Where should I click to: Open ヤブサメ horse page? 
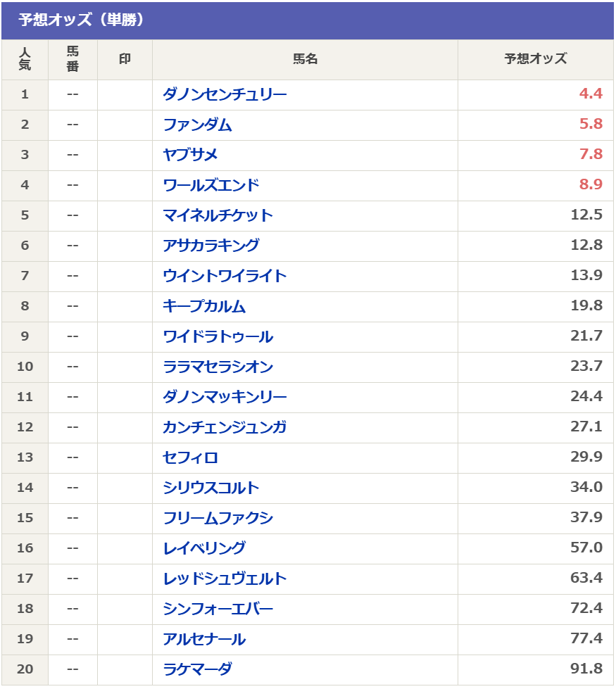point(190,155)
